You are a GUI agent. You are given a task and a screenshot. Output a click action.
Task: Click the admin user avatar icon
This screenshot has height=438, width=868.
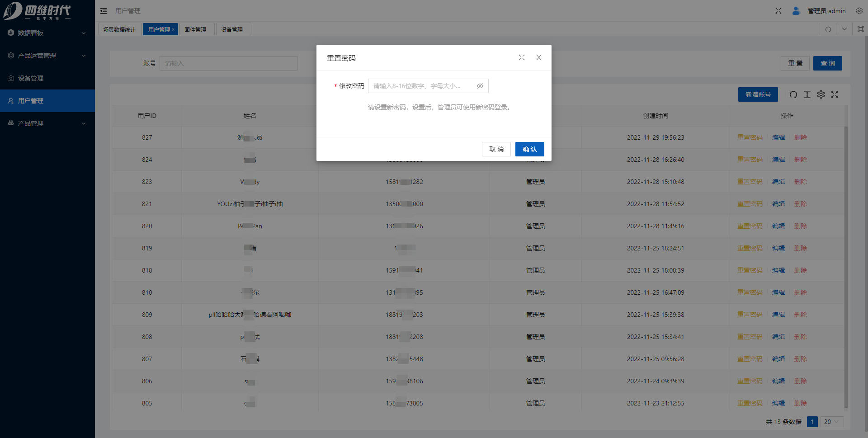[796, 11]
